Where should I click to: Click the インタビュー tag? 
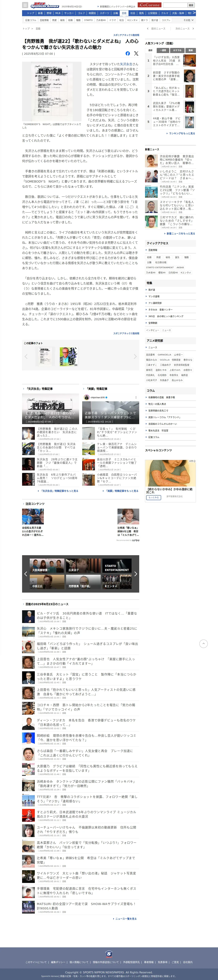153,330
